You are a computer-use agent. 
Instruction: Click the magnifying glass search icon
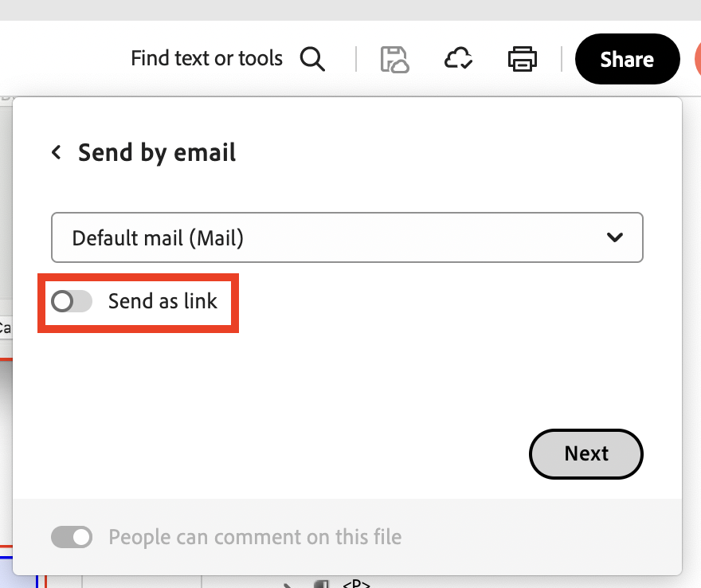[312, 59]
